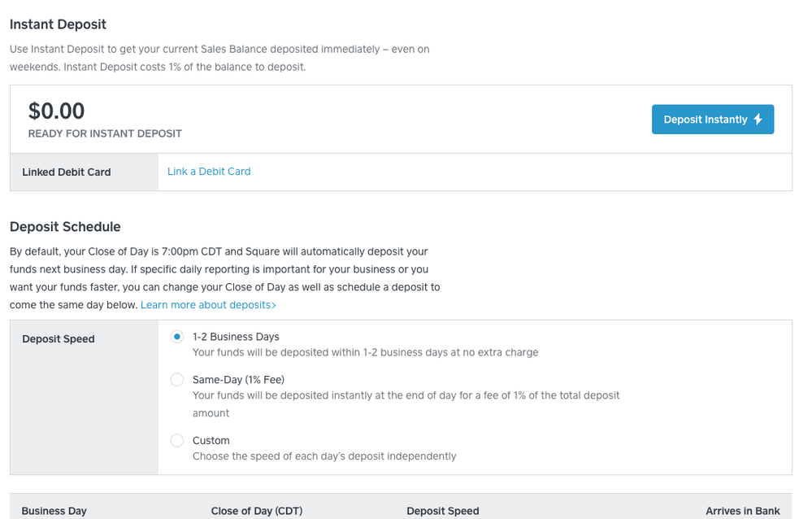Image resolution: width=812 pixels, height=519 pixels.
Task: Click the Ready for Instant Deposit label
Action: (105, 133)
